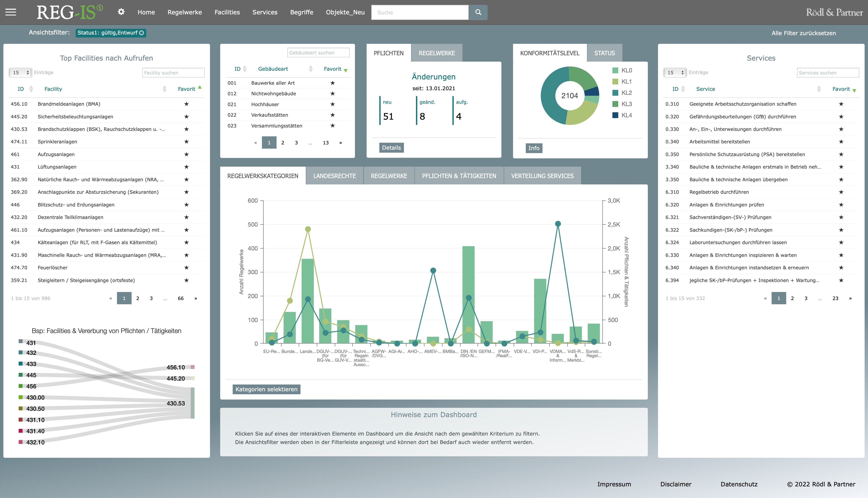
Task: Toggle favorite star for Feuerlöscher
Action: 186,268
